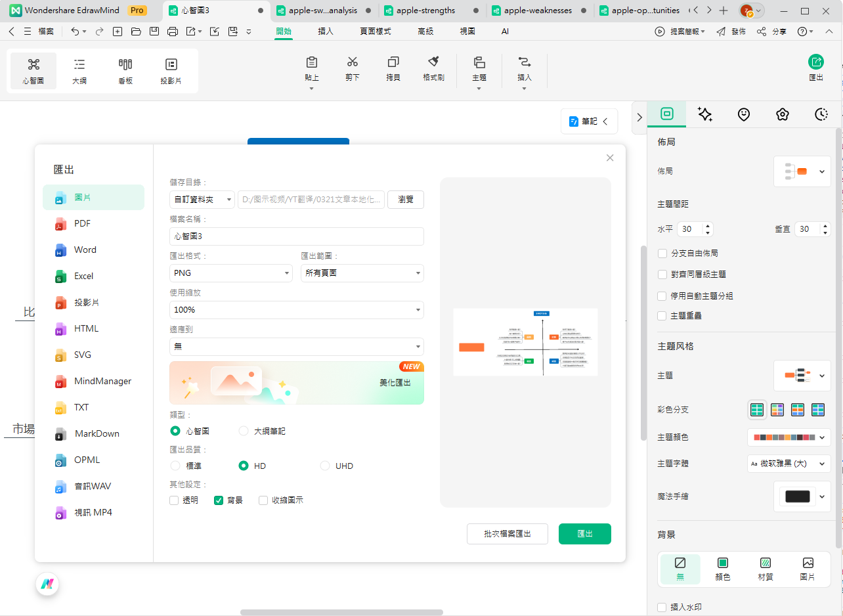Viewport: 843px width, 616px height.
Task: Select UHD export quality
Action: click(x=325, y=465)
